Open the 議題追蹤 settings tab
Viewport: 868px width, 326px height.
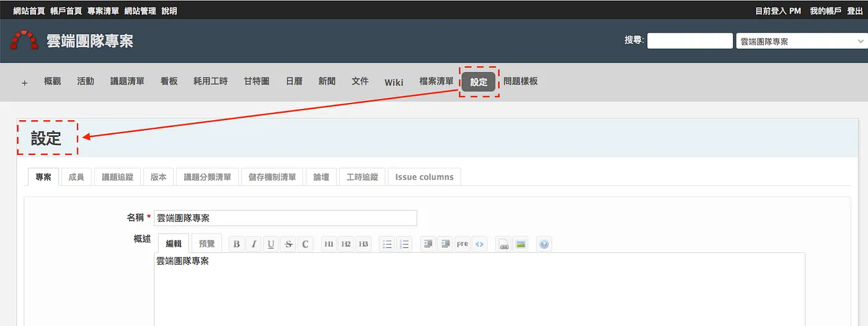(118, 177)
